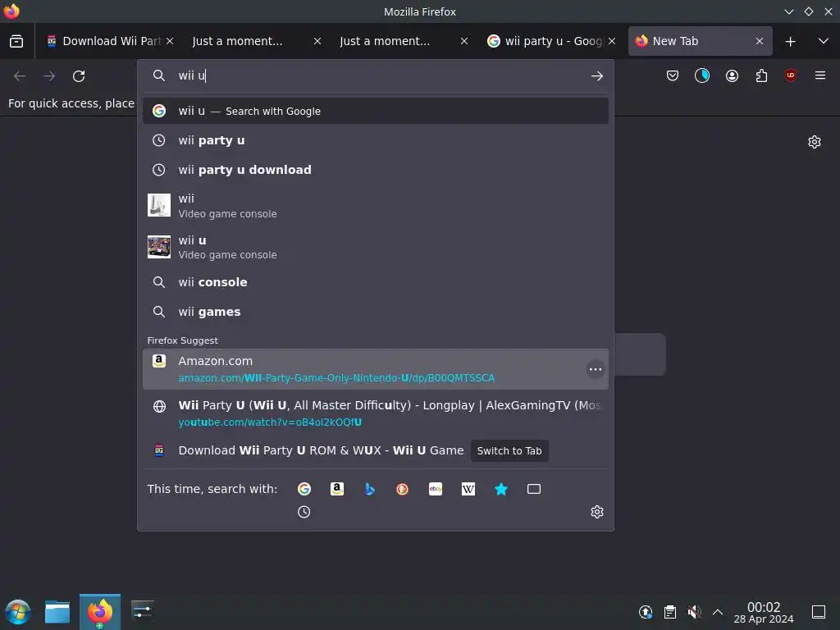The height and width of the screenshot is (630, 840).
Task: Click the blue circular extension icon in toolbar
Action: click(x=702, y=76)
